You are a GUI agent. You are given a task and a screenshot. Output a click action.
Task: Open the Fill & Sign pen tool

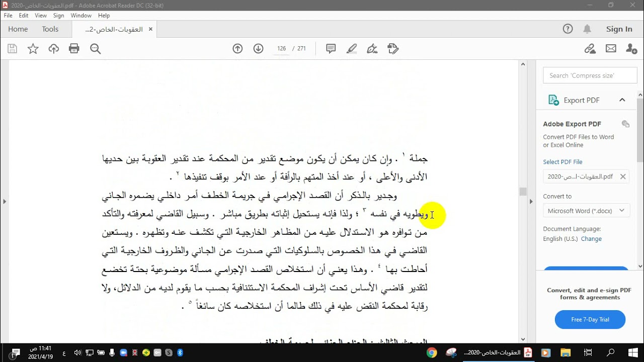point(372,49)
